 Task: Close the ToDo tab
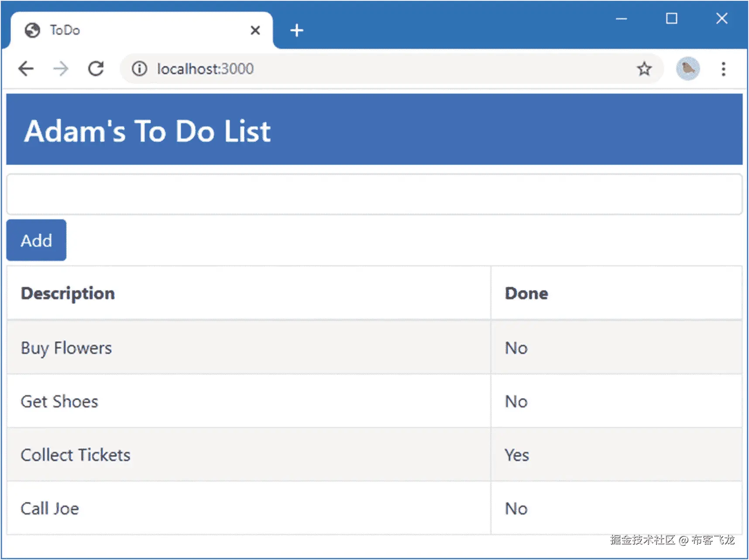tap(255, 31)
